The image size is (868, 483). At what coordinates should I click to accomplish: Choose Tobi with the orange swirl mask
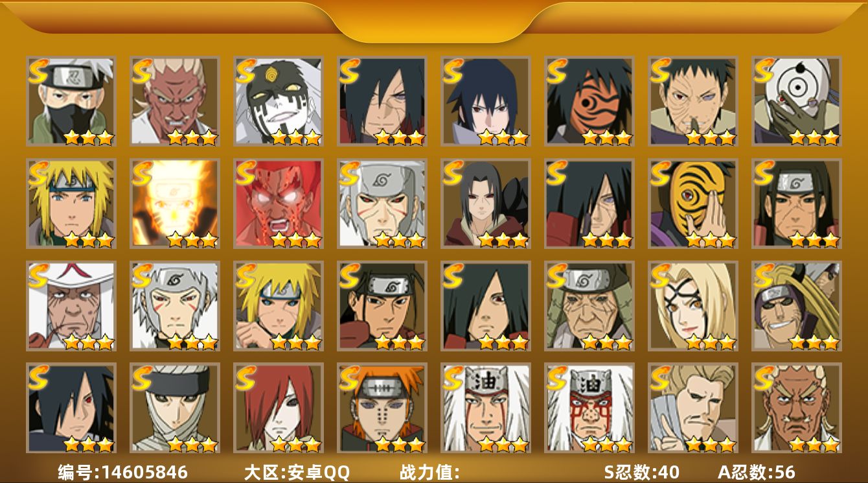[589, 101]
